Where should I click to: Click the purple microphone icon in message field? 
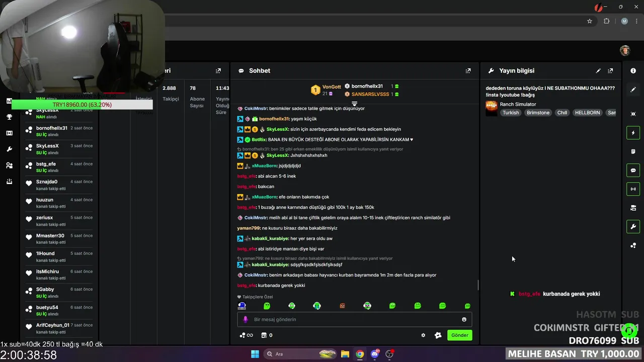coord(246,319)
